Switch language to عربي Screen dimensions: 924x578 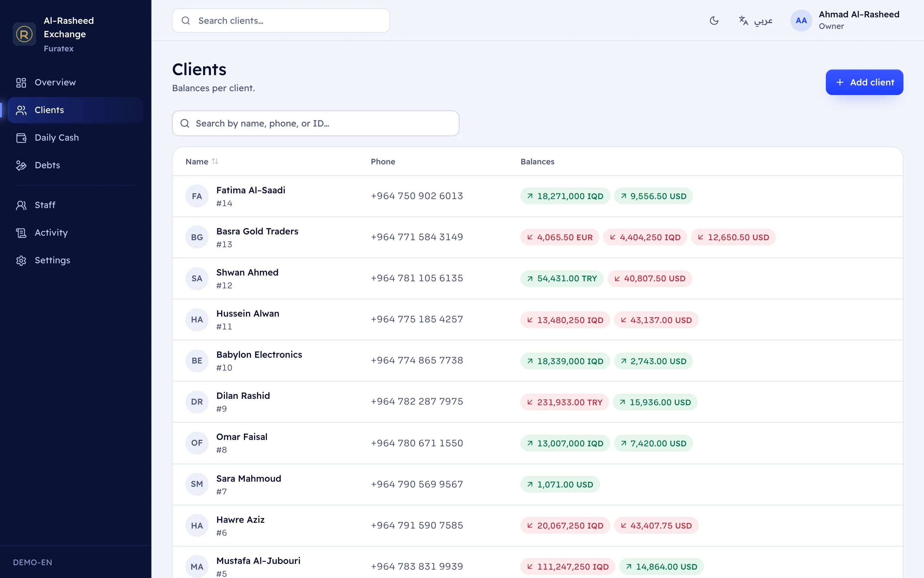(755, 21)
